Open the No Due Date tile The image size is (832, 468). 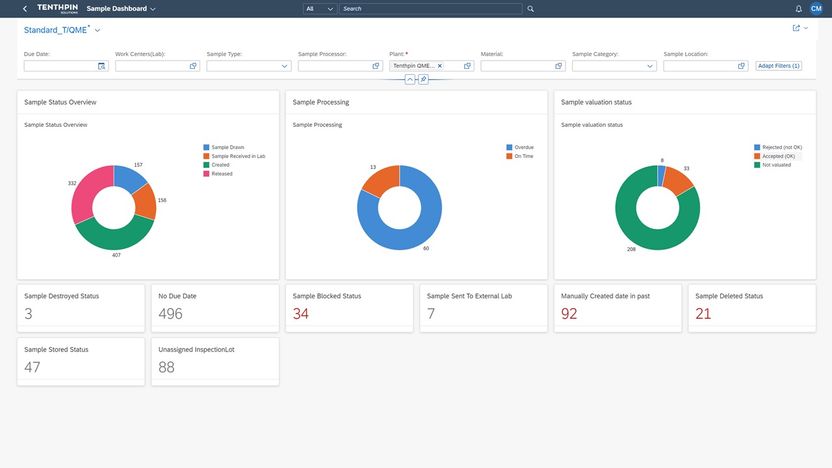point(215,308)
